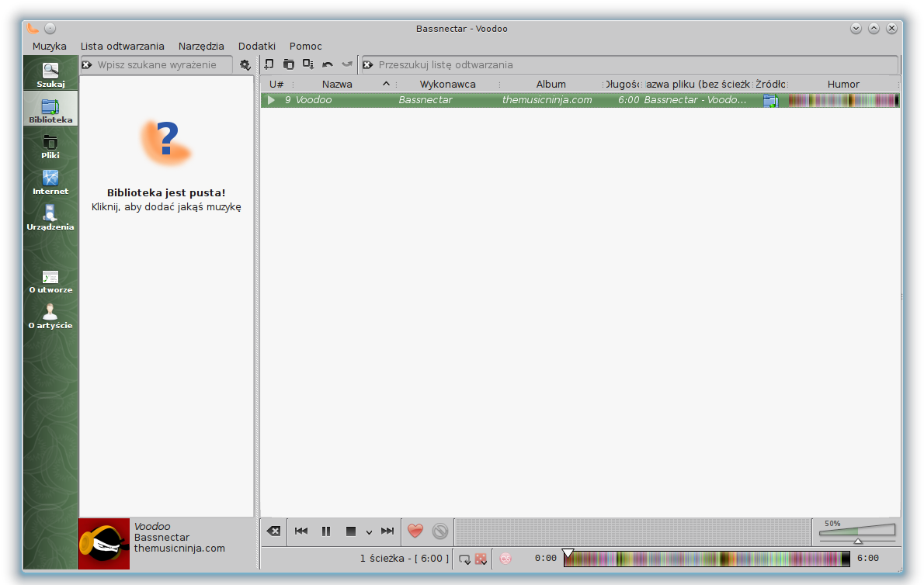The height and width of the screenshot is (585, 924).
Task: Click the new playlist icon in the toolbar
Action: coord(269,64)
